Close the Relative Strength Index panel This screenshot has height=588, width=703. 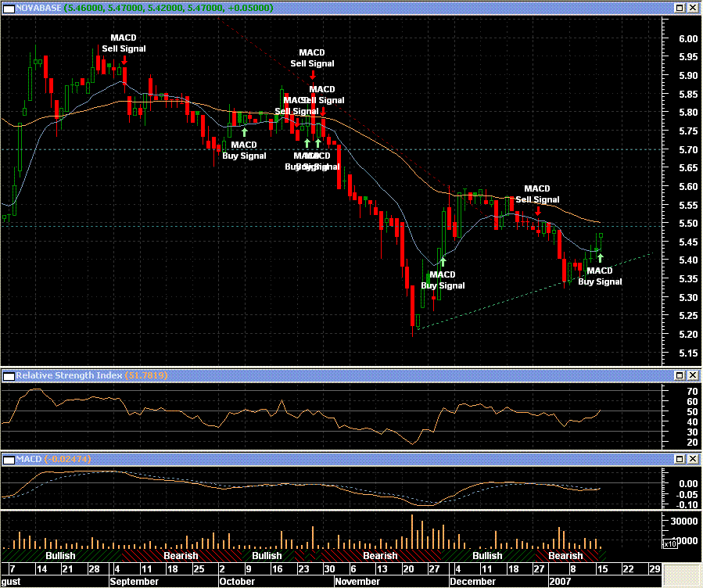point(693,376)
